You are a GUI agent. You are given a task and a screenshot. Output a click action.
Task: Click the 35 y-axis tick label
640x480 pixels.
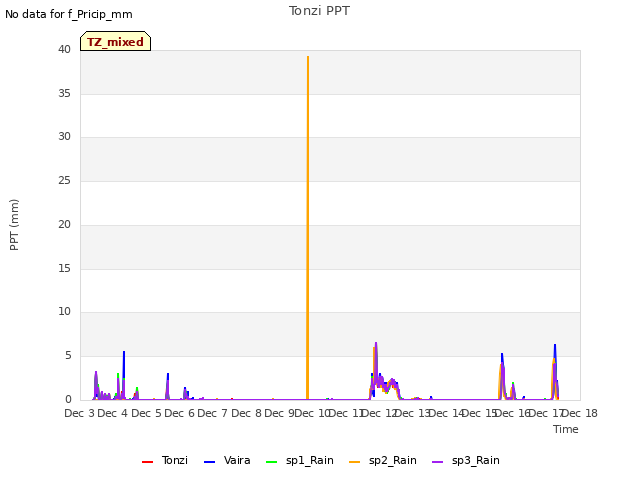[x=64, y=93]
